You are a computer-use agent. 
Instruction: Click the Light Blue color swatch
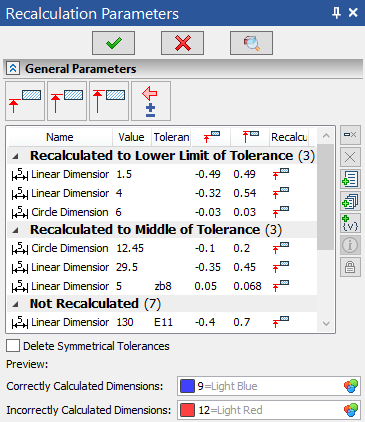pyautogui.click(x=187, y=386)
